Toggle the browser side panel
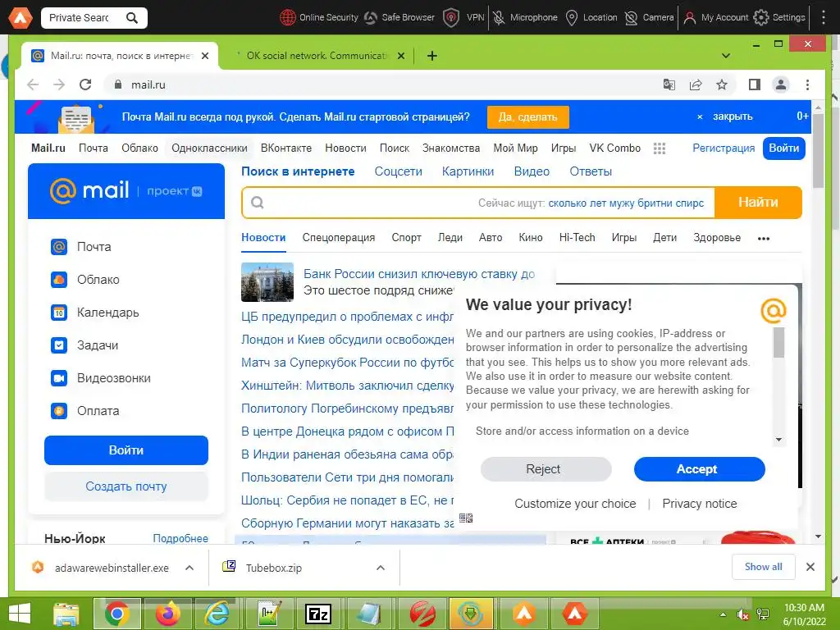The height and width of the screenshot is (630, 840). click(x=755, y=84)
